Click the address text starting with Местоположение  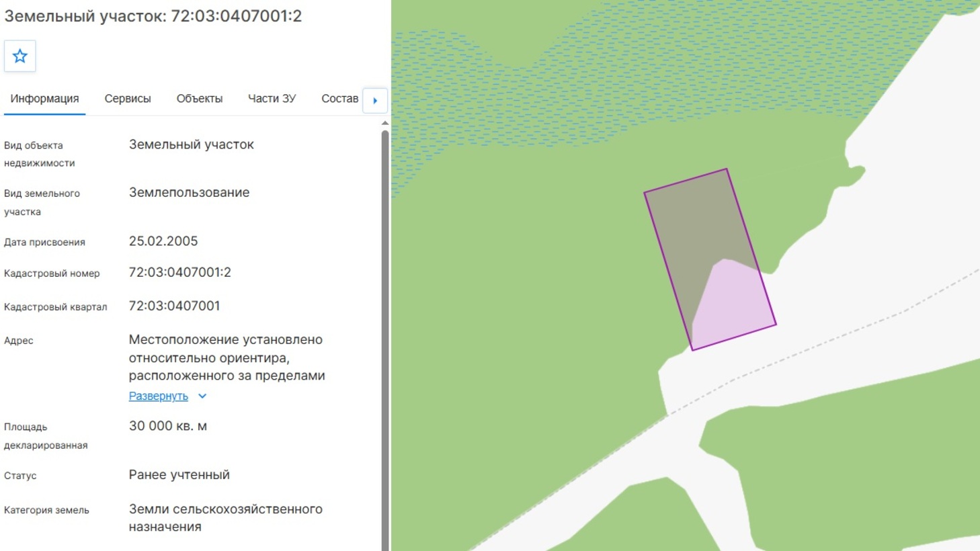(227, 357)
